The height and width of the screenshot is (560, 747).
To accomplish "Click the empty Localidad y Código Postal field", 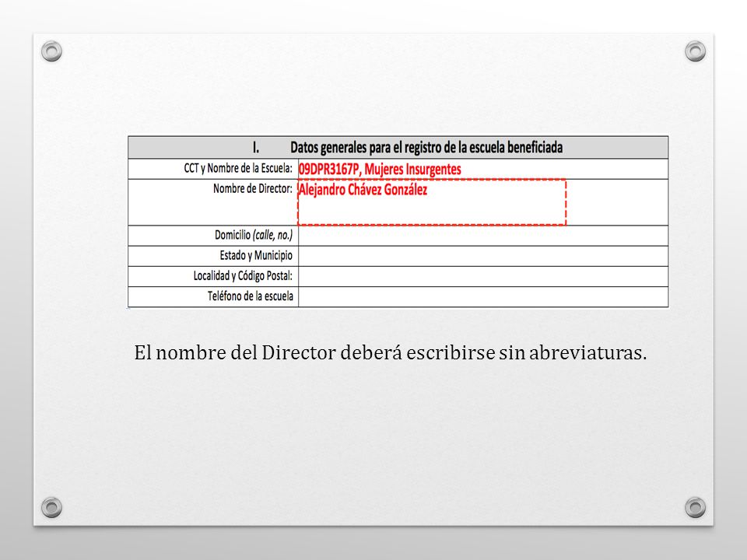I will [483, 277].
